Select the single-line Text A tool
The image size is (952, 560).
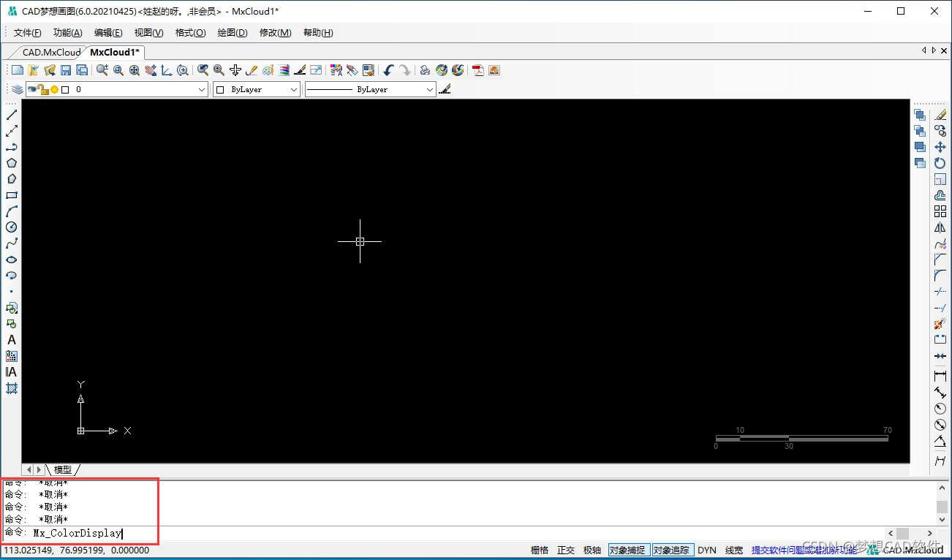[11, 340]
